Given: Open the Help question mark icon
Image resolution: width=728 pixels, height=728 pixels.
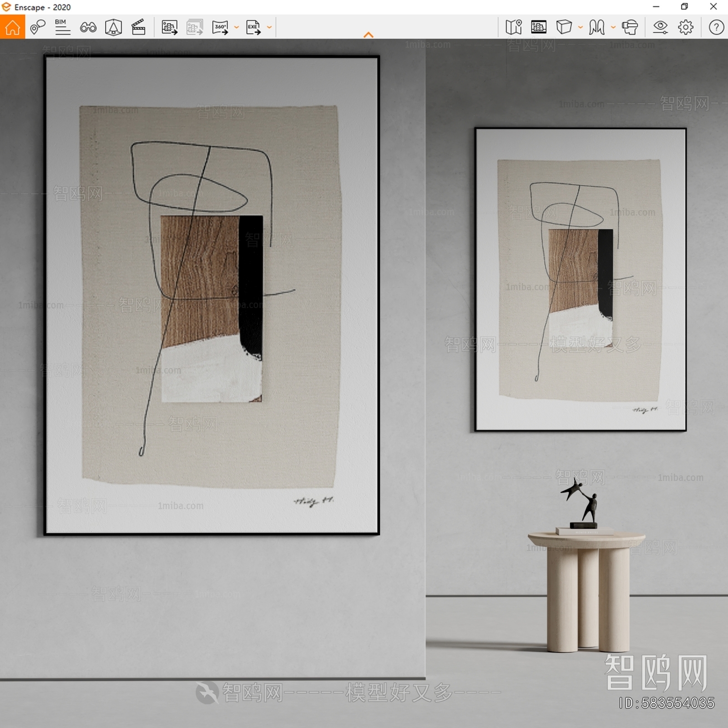Looking at the screenshot, I should [716, 27].
